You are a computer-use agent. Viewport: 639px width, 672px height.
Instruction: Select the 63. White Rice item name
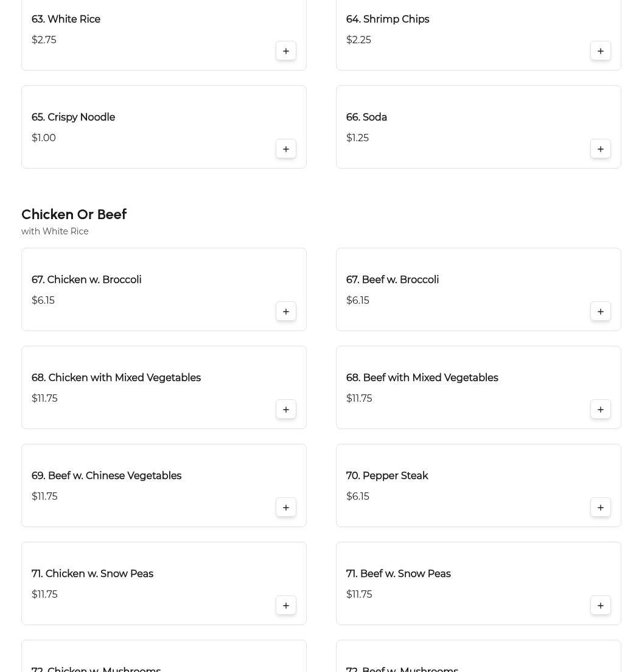(66, 19)
